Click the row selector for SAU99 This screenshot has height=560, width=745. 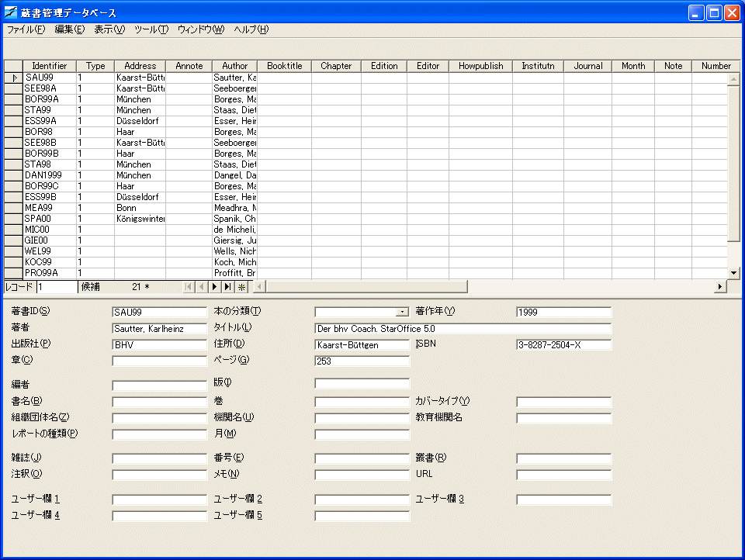tap(13, 78)
